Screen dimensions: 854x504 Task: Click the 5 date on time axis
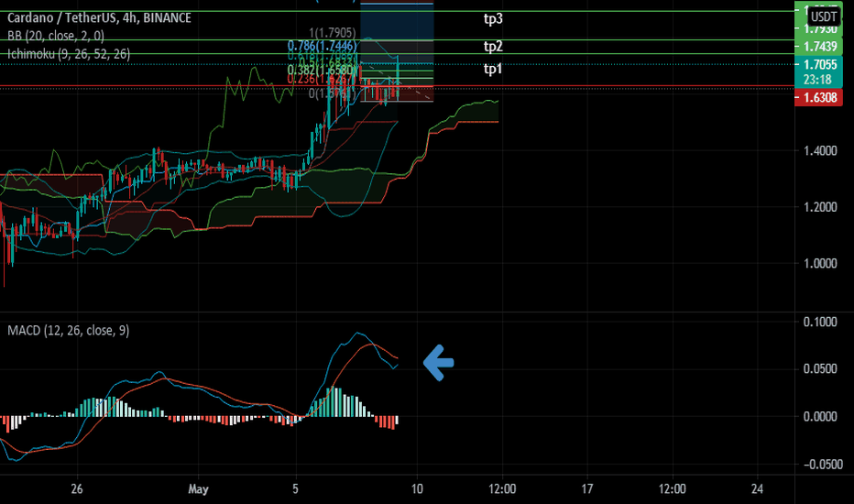(x=295, y=488)
